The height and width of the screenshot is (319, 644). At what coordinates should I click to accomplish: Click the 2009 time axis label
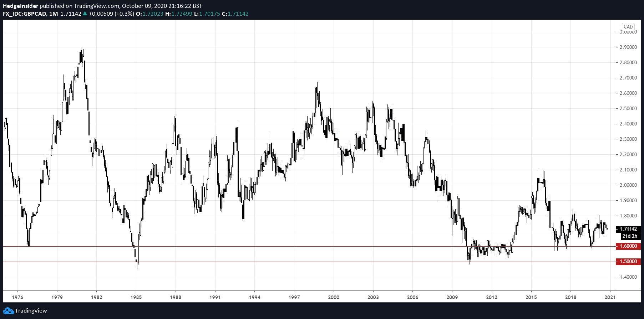point(452,297)
